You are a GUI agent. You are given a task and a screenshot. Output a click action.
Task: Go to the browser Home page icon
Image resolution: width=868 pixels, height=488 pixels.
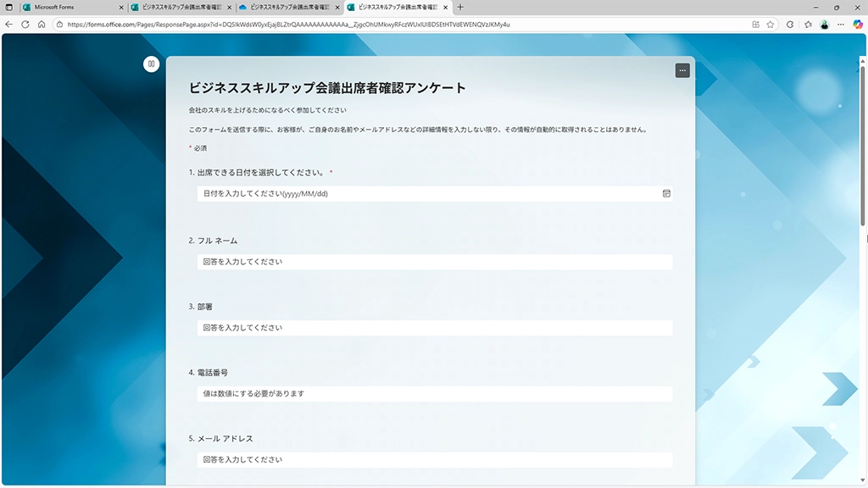point(42,25)
